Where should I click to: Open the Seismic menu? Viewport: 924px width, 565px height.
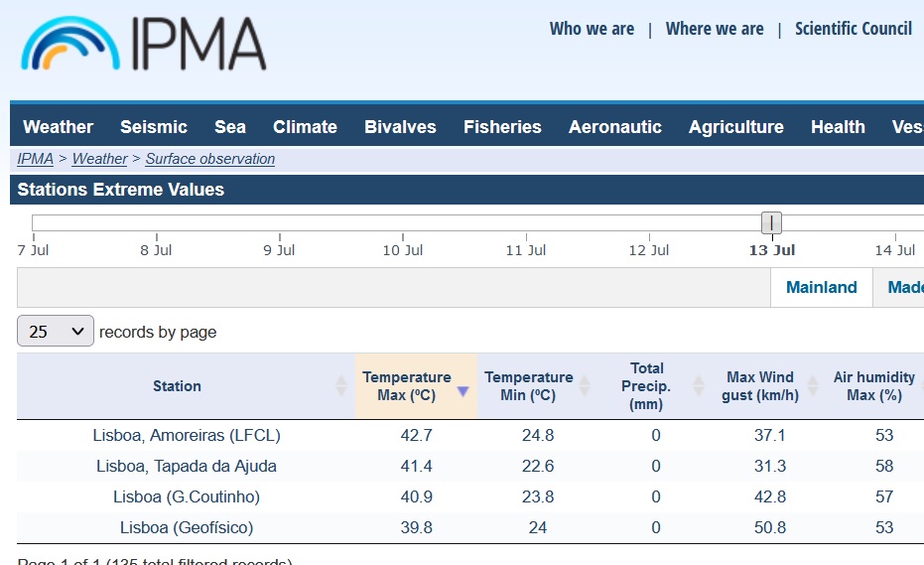(x=154, y=127)
